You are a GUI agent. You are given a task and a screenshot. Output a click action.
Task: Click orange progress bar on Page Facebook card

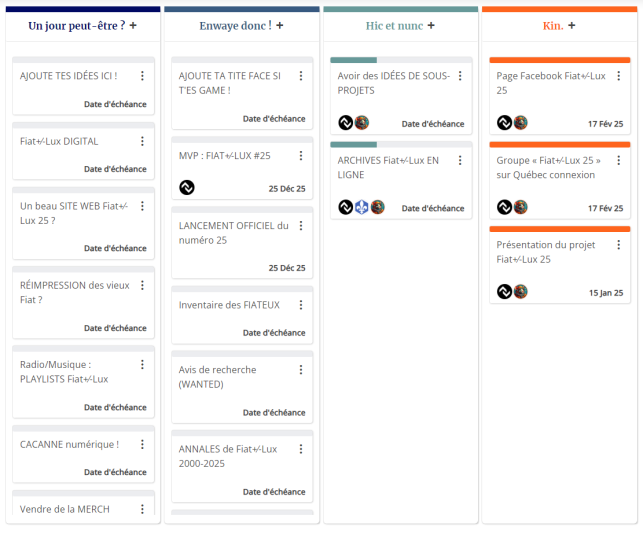click(x=560, y=60)
